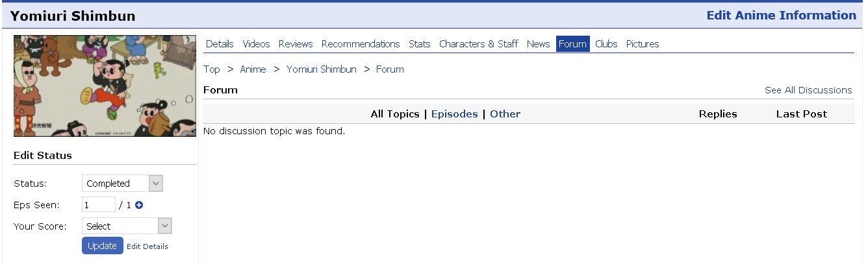Go to the Reviews tab

[x=296, y=44]
